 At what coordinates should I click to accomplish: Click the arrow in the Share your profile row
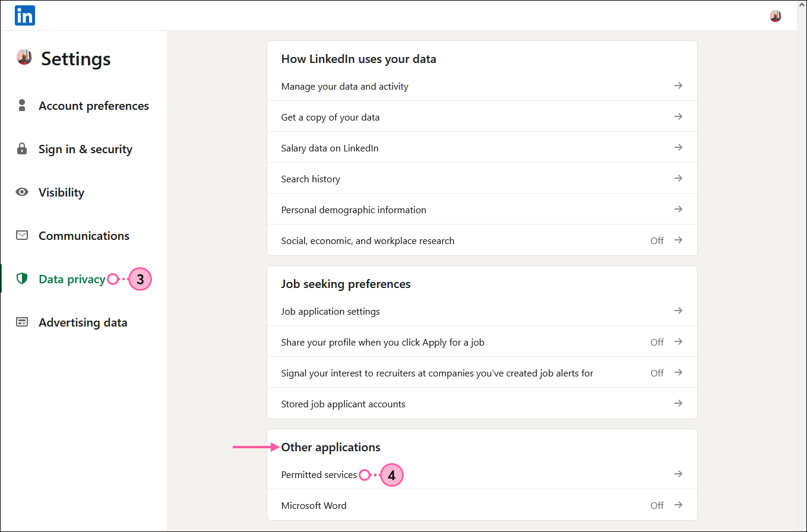[x=678, y=341]
